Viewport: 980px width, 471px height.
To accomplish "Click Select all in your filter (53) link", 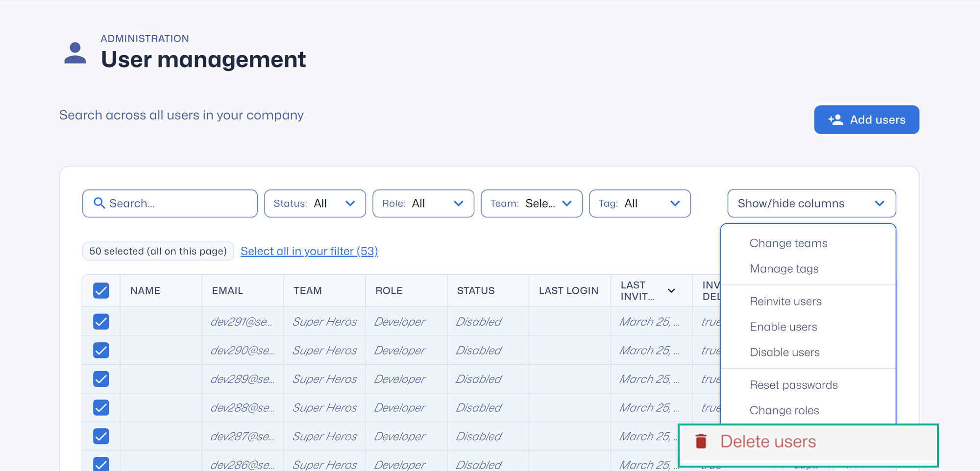I will pos(309,251).
